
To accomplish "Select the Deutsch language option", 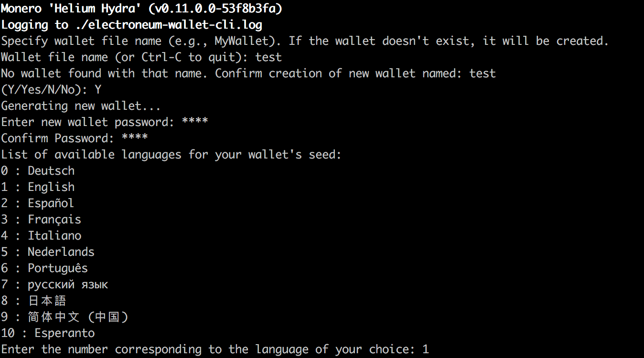I will click(38, 170).
